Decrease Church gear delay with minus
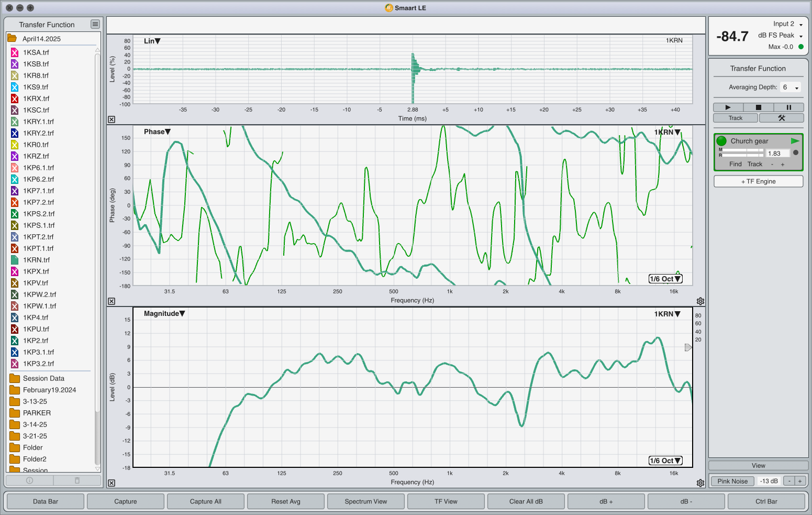This screenshot has height=515, width=812. pos(772,165)
